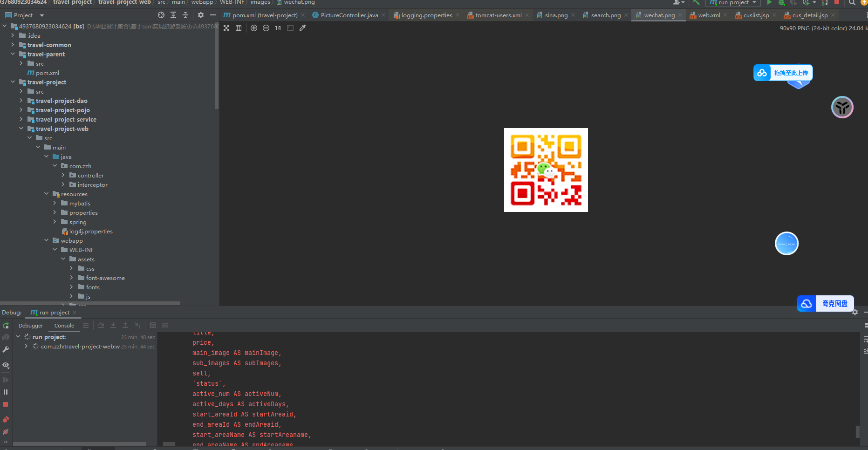Image resolution: width=868 pixels, height=450 pixels.
Task: Select the Console tab in Debug panel
Action: click(64, 326)
